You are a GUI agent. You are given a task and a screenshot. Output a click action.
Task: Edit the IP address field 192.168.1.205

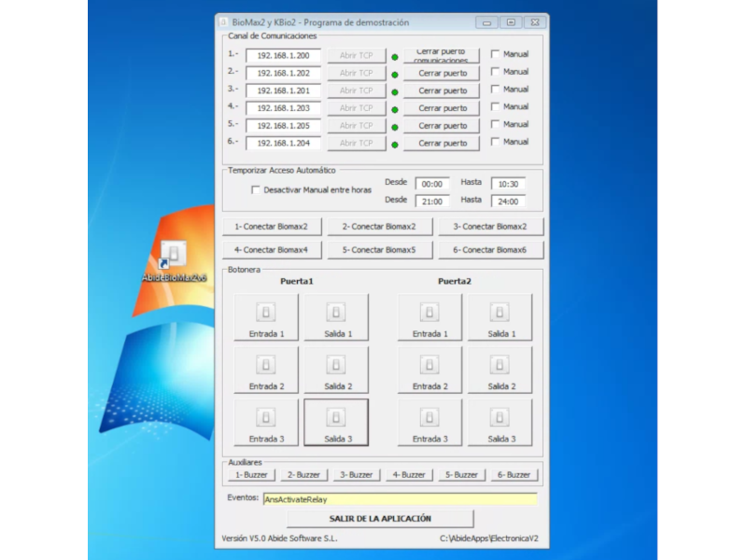point(283,126)
